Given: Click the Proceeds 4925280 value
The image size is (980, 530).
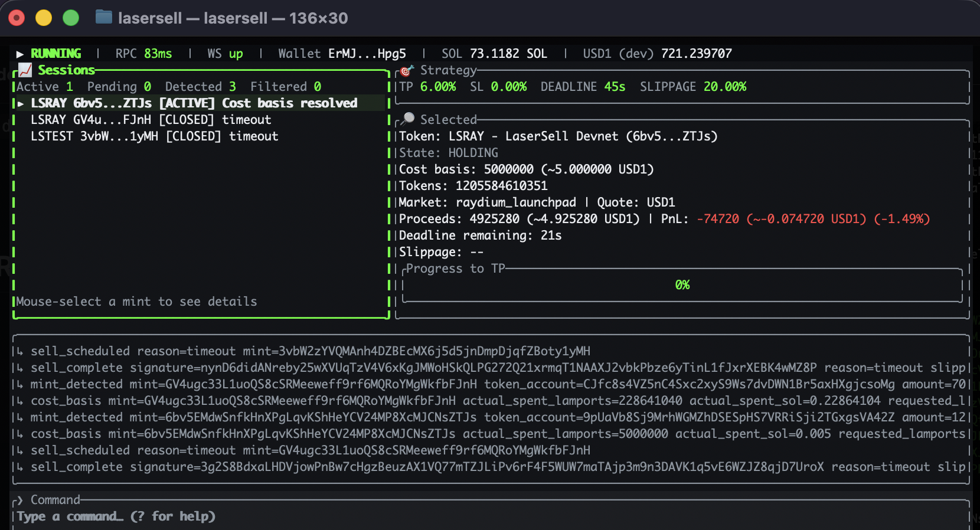Looking at the screenshot, I should pyautogui.click(x=520, y=219).
